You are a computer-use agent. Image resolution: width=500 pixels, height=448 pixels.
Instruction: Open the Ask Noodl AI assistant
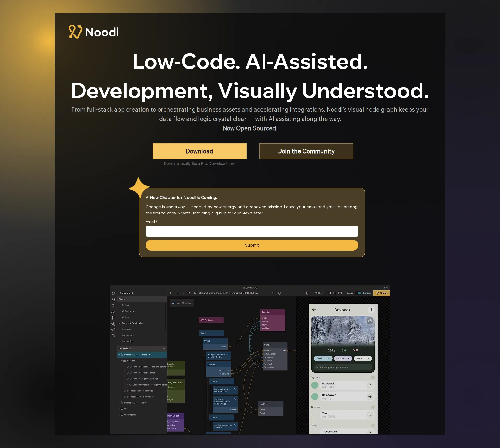point(182,303)
